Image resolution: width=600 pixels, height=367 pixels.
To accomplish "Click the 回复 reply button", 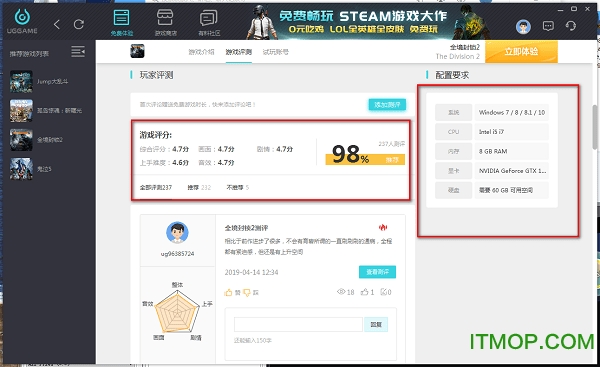I will coord(376,325).
